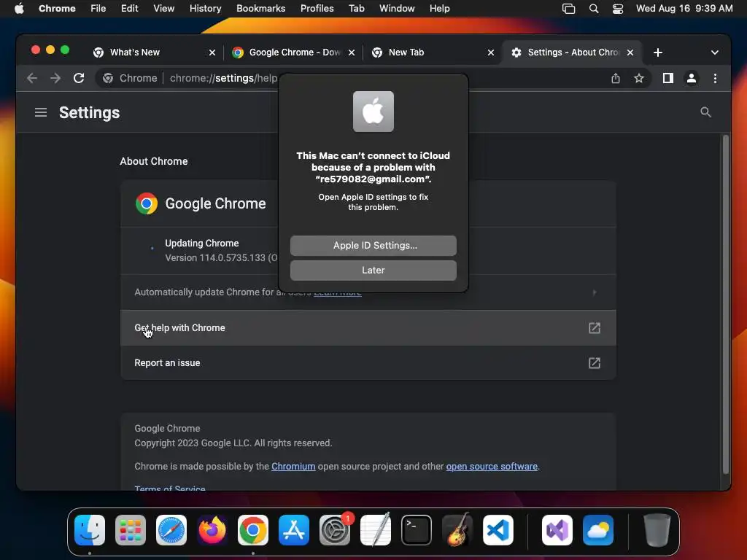Launch GarageBand from the Dock
The width and height of the screenshot is (747, 560).
[457, 530]
